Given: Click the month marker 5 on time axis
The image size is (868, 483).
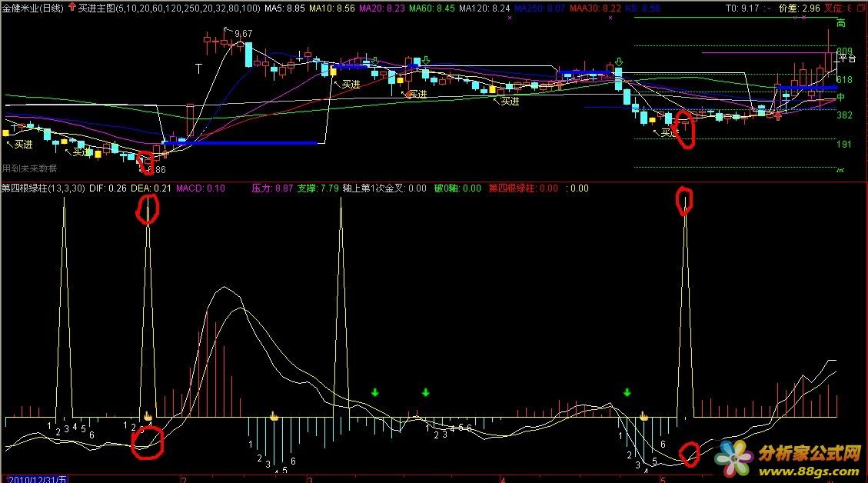Looking at the screenshot, I should tap(662, 480).
